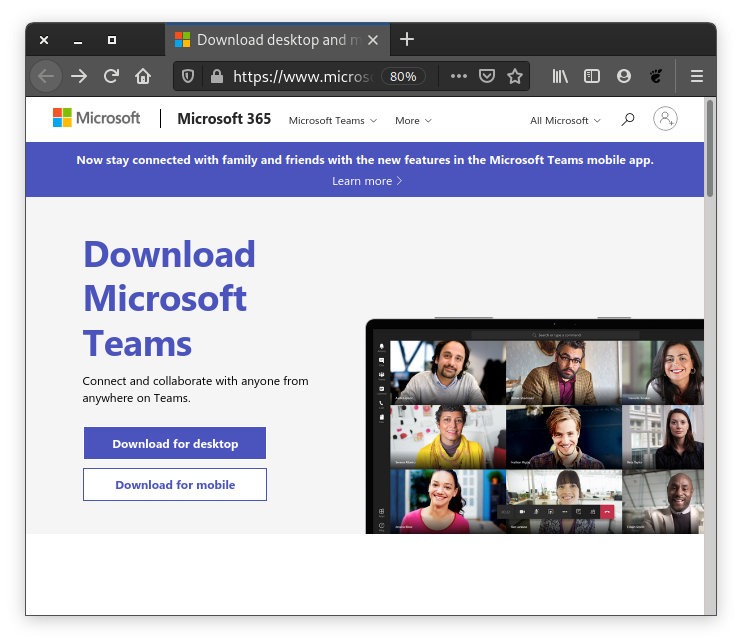Toggle the sidebar view icon
The image size is (742, 644).
tap(592, 76)
